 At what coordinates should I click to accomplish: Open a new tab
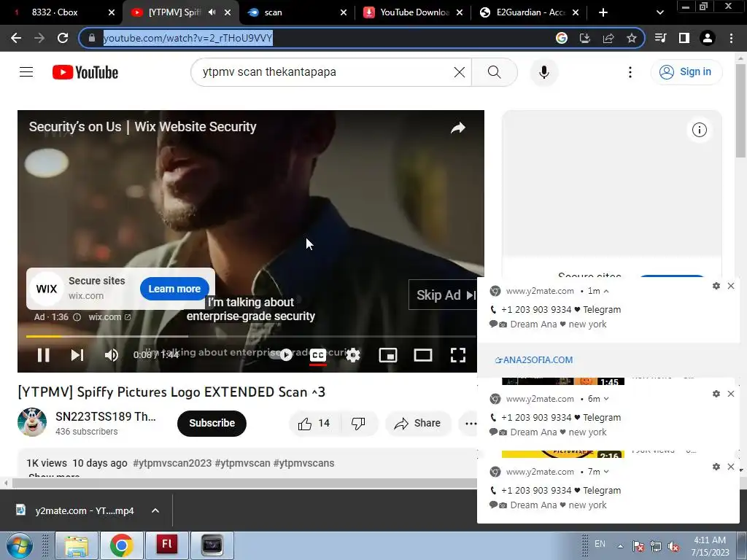603,12
